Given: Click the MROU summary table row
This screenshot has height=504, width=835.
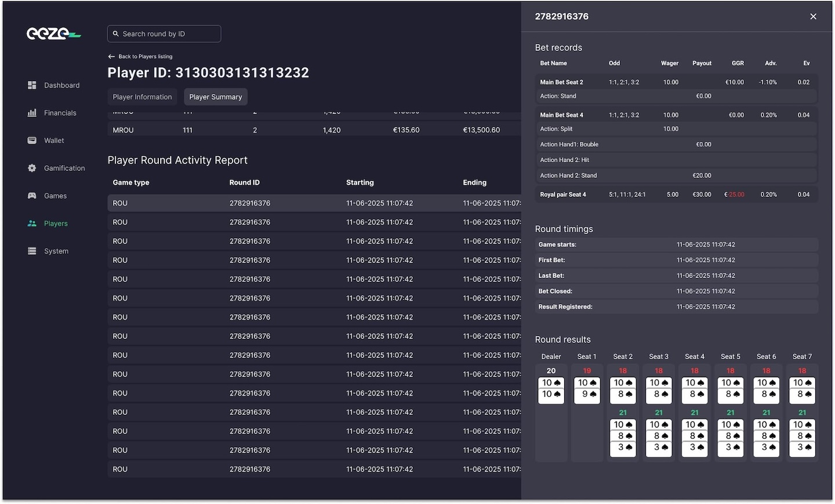Looking at the screenshot, I should point(313,130).
